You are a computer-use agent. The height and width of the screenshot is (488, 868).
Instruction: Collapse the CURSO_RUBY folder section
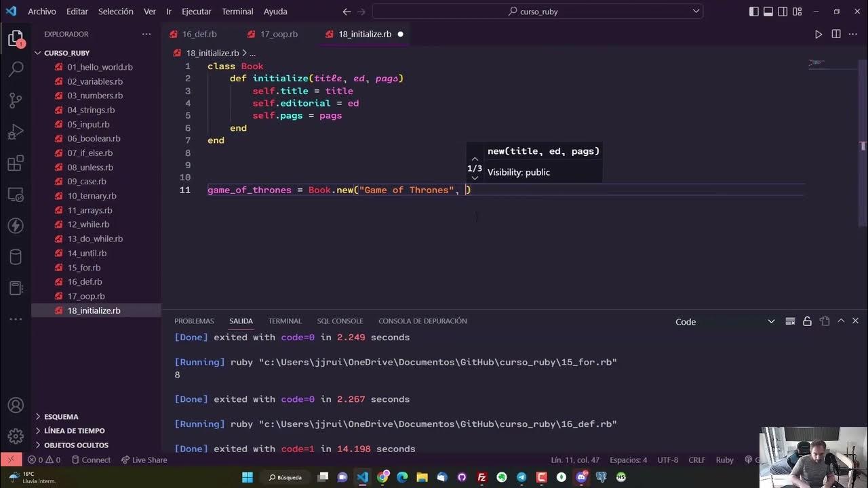(x=96, y=53)
